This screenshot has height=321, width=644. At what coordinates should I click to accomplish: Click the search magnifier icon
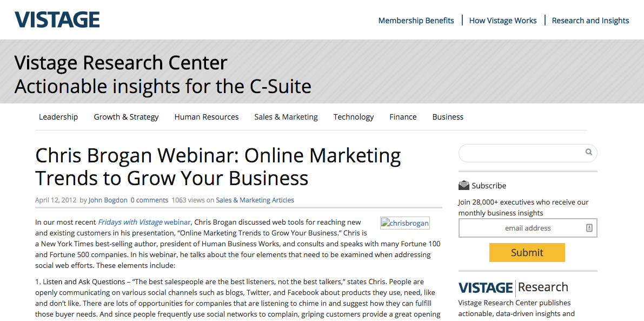tap(588, 152)
